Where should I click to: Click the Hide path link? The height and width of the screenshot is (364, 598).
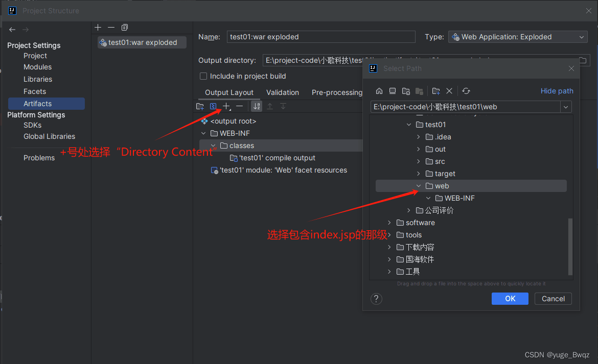(x=557, y=91)
